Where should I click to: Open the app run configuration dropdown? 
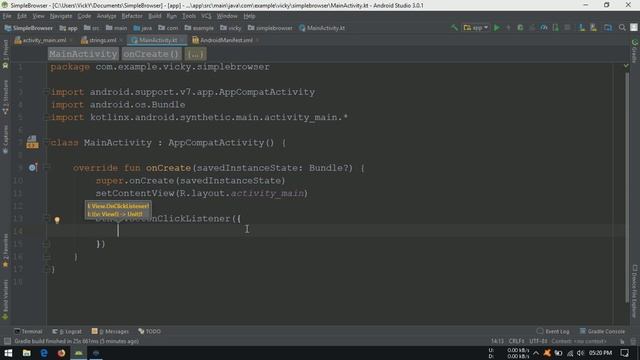[x=476, y=28]
